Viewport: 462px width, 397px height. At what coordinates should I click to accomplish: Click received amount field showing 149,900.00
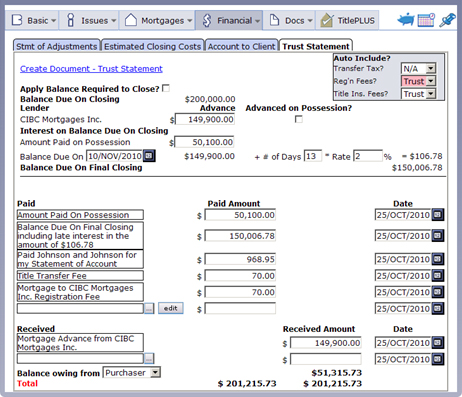pos(326,343)
